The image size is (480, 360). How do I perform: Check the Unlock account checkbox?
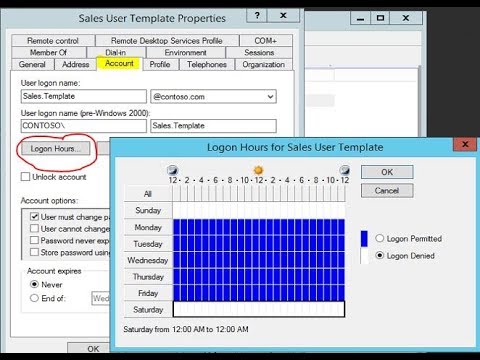click(x=25, y=177)
